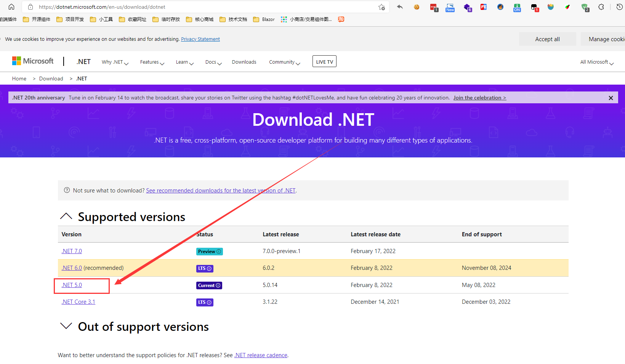Click the 7.0.0-preview.1 release cell

tap(281, 251)
